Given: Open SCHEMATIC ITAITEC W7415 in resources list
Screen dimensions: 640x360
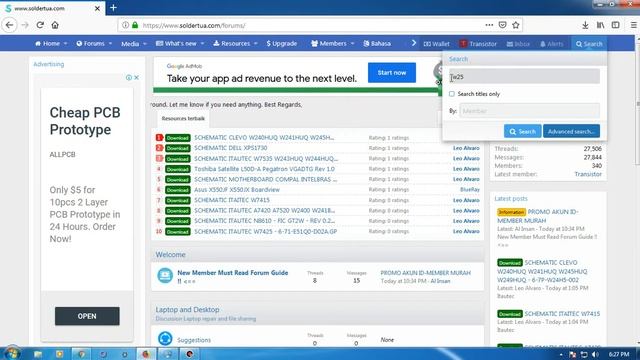Looking at the screenshot, I should pos(231,200).
